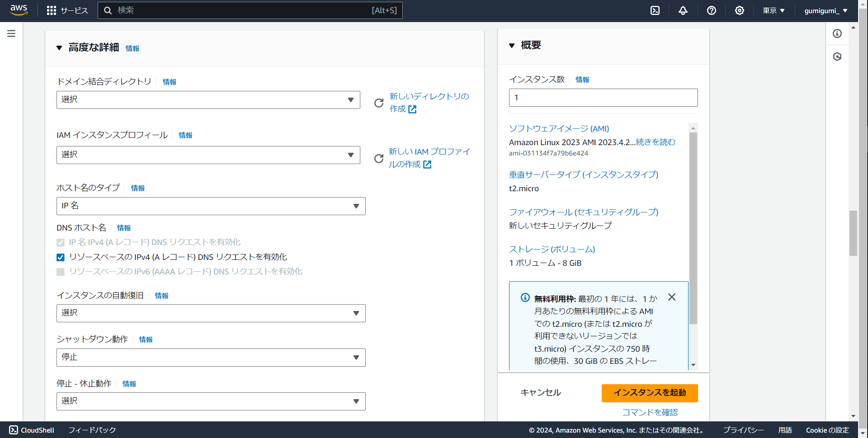The width and height of the screenshot is (868, 438).
Task: Uncheck resource-based IPv4 DNS request option
Action: 60,257
